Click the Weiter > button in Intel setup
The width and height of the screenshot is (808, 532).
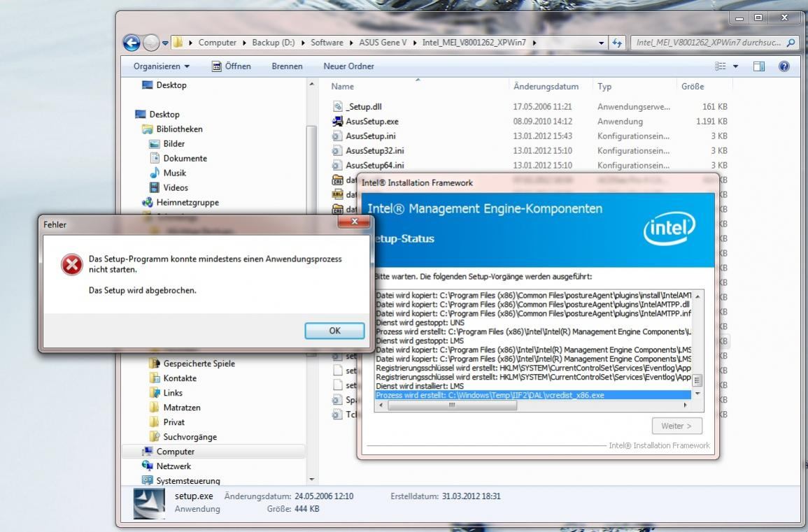coord(676,426)
